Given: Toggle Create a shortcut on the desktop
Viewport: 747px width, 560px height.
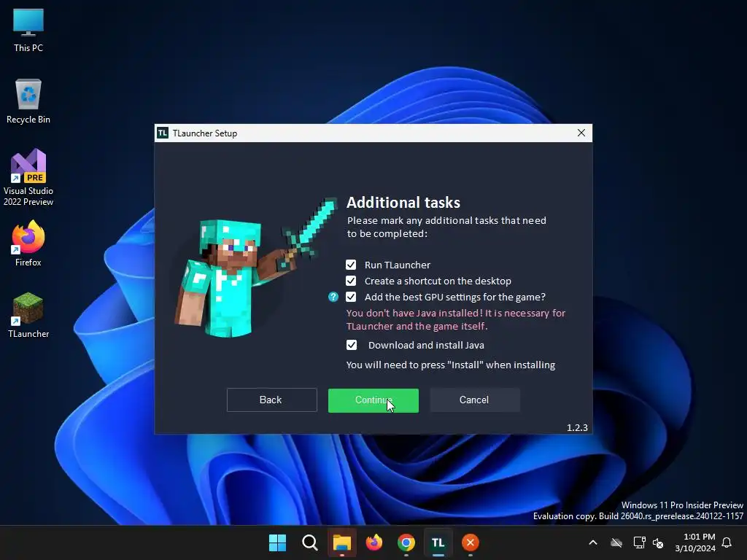Looking at the screenshot, I should tap(351, 281).
